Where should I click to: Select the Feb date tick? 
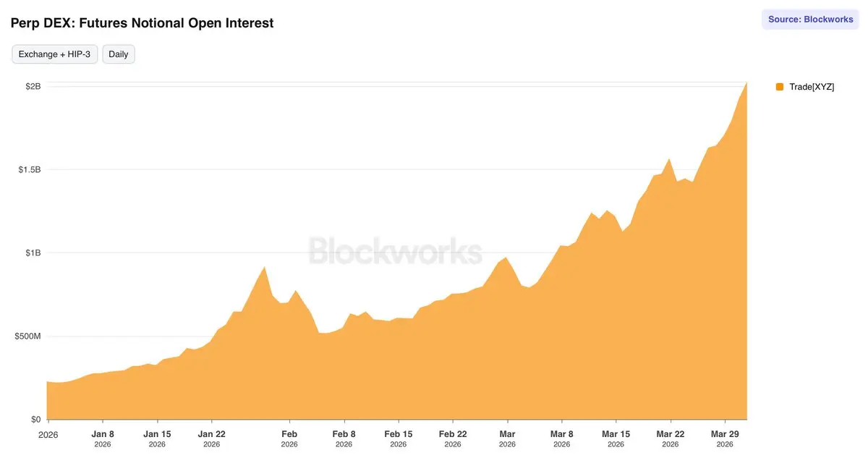coord(289,439)
